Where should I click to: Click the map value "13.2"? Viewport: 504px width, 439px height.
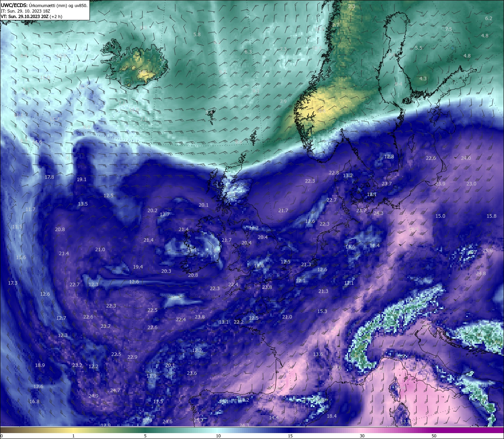(x=348, y=176)
